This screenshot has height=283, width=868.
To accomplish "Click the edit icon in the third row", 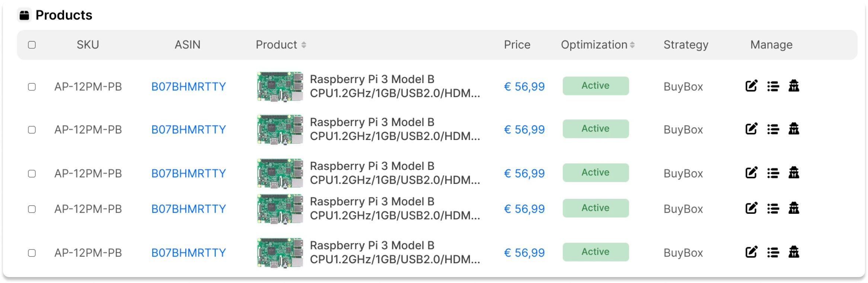I will click(751, 173).
